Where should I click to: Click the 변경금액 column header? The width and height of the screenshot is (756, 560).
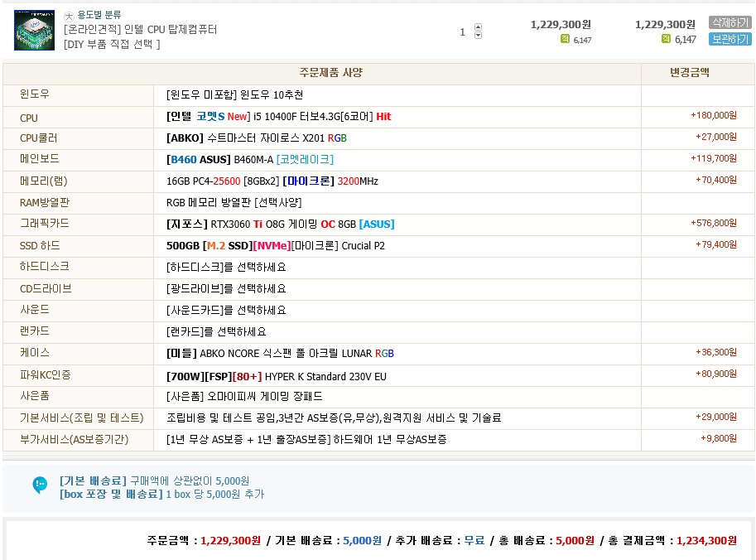pos(690,73)
